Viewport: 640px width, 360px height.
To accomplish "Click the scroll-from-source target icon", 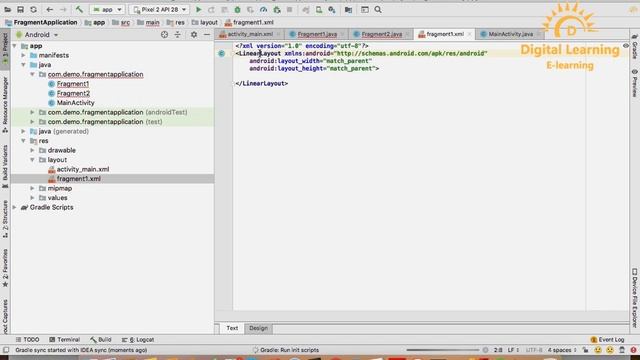I will click(164, 35).
